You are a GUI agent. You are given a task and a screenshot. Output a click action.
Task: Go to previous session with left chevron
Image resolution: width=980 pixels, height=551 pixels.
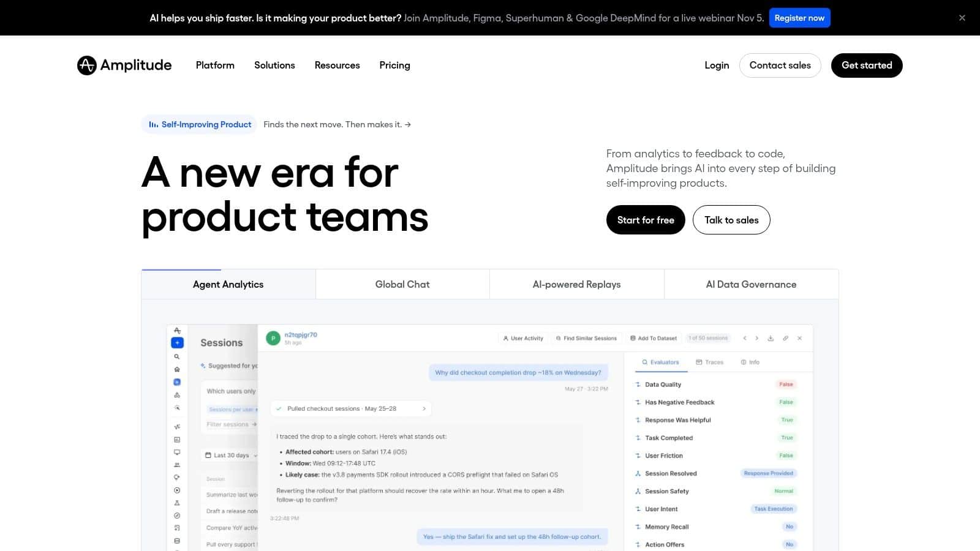[x=745, y=338]
